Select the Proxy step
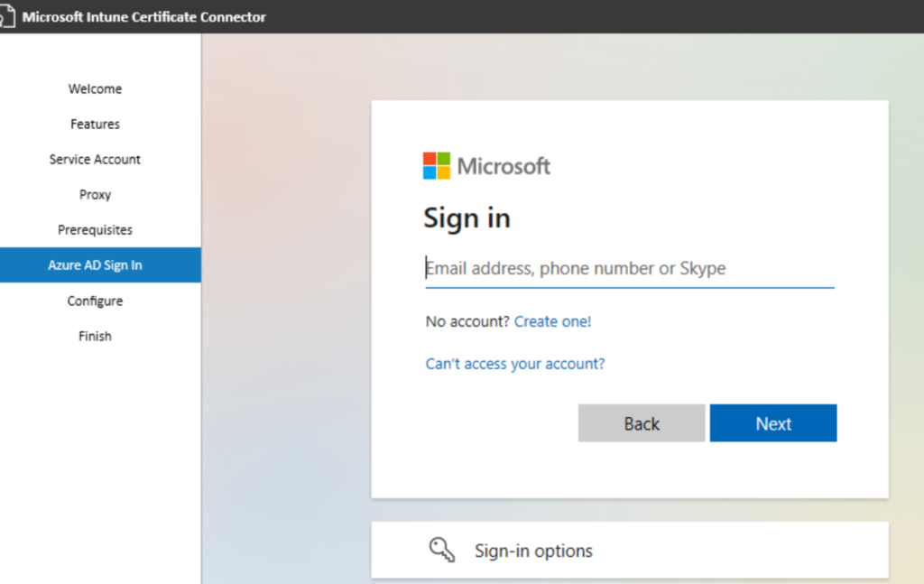The width and height of the screenshot is (924, 584). point(95,194)
